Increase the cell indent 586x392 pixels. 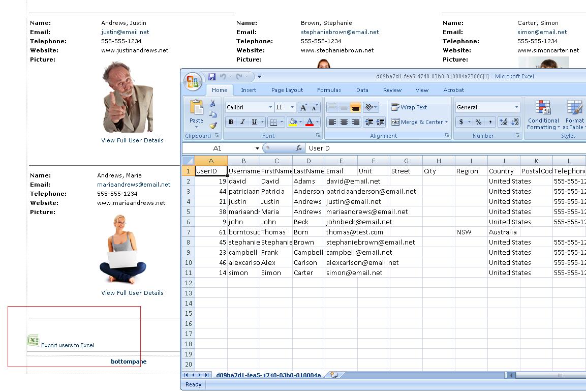[381, 122]
